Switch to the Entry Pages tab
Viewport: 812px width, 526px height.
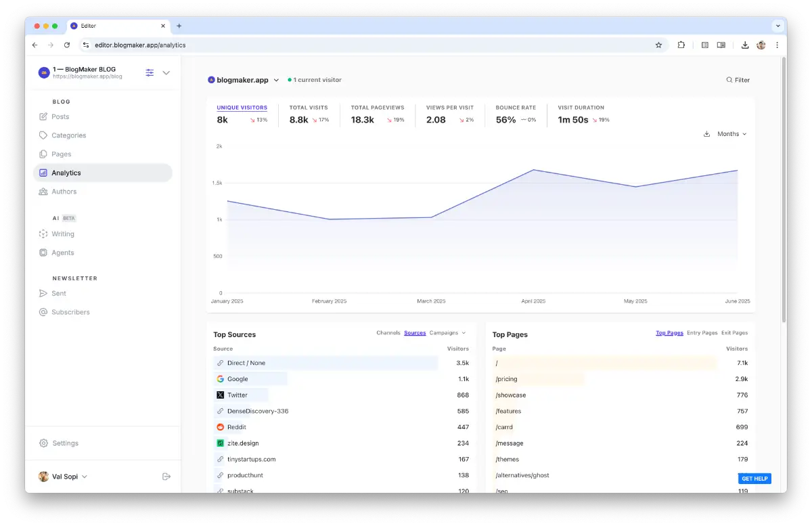702,333
